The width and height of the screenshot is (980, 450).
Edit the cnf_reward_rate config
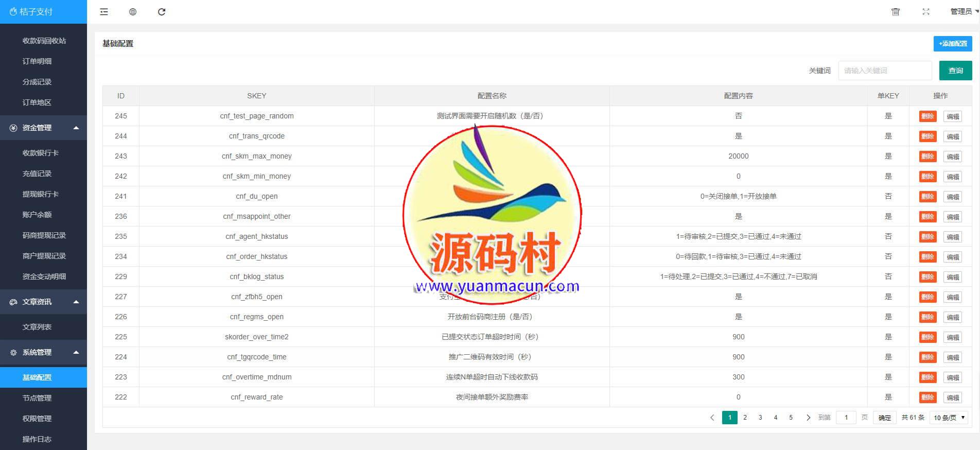pos(953,397)
